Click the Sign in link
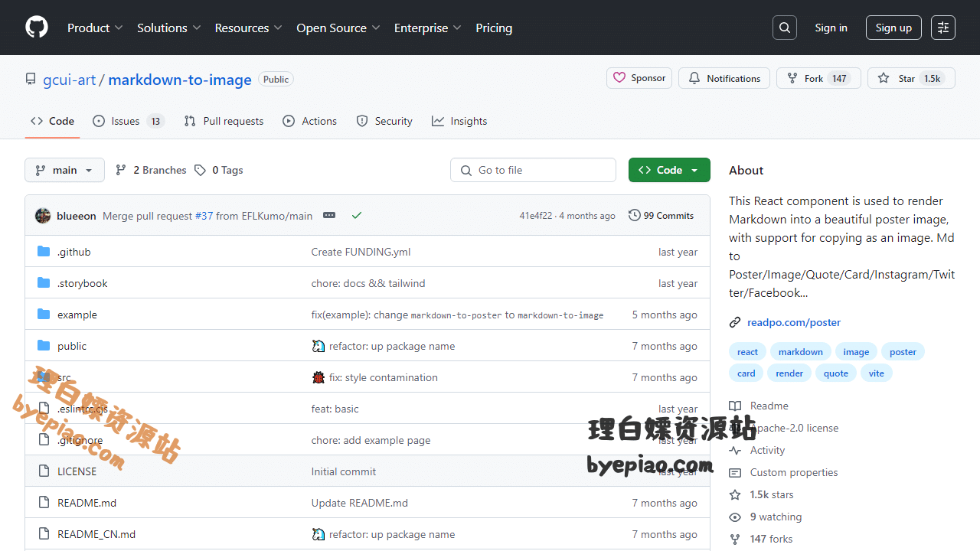 pyautogui.click(x=831, y=28)
